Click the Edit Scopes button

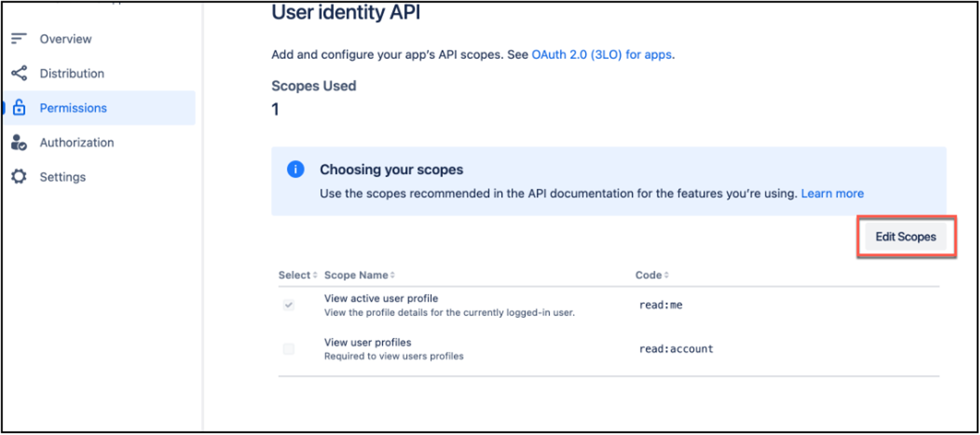(x=905, y=237)
